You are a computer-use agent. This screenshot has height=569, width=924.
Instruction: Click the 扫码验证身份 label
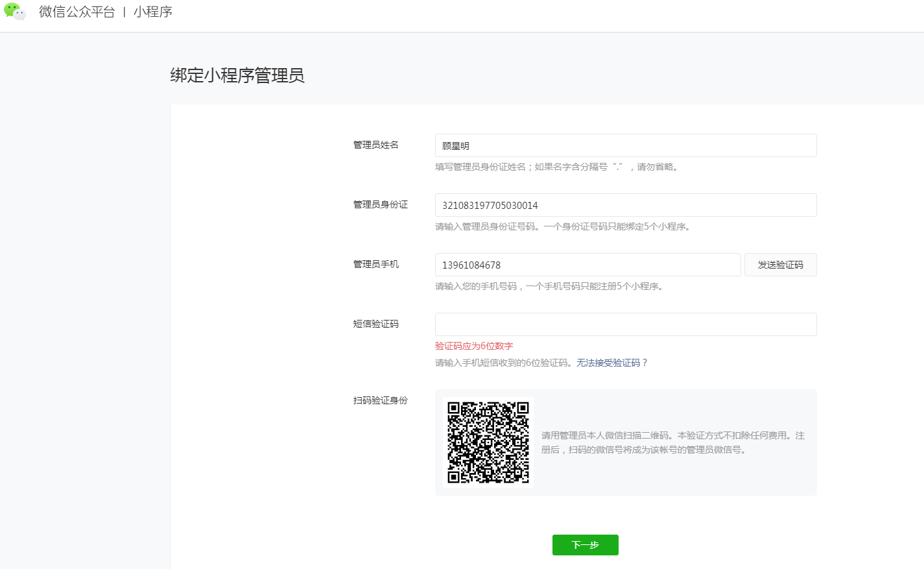tap(381, 400)
